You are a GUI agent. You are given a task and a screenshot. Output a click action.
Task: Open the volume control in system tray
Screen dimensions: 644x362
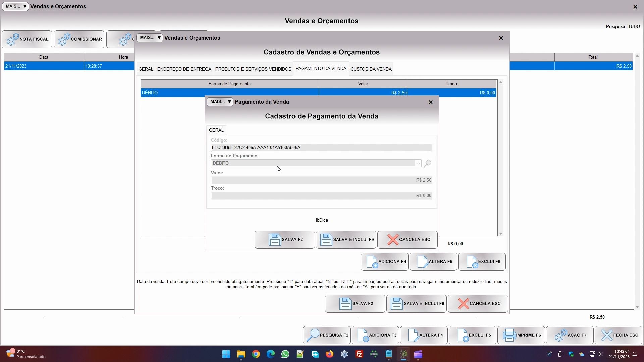600,354
